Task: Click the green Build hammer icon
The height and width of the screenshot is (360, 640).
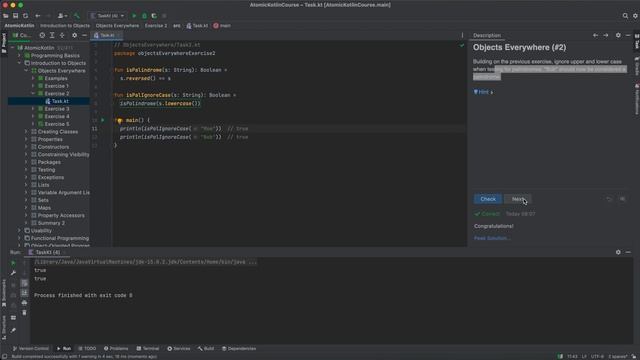Action: pos(76,16)
